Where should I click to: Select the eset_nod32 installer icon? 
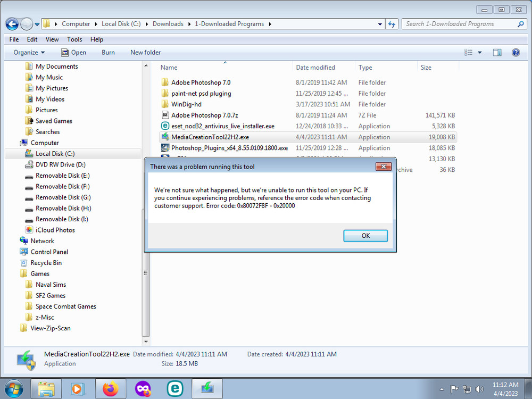pos(165,126)
